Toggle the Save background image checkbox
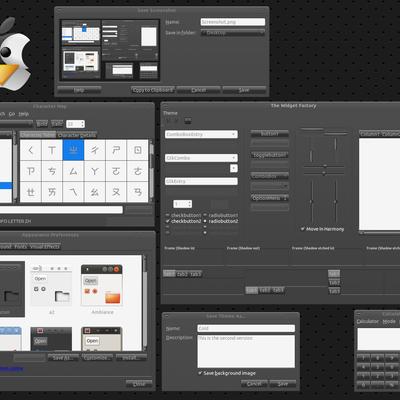This screenshot has height=400, width=400. click(x=227, y=373)
